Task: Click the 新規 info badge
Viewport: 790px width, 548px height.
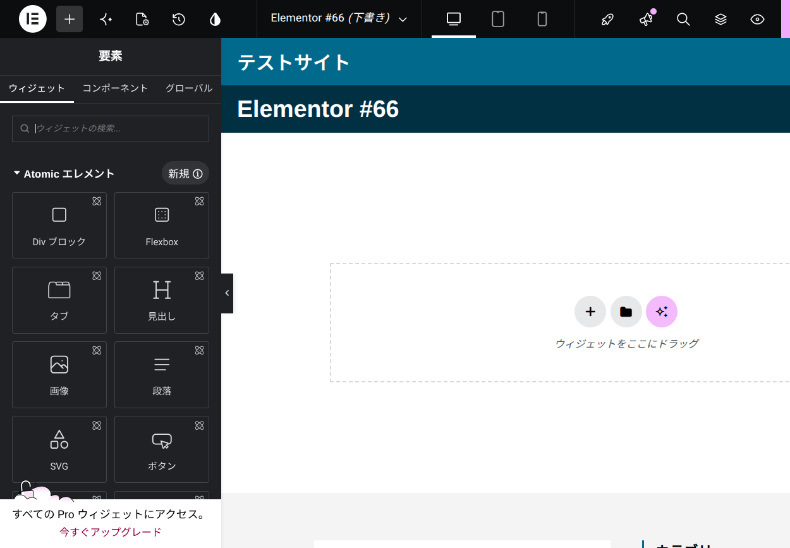Action: (185, 174)
